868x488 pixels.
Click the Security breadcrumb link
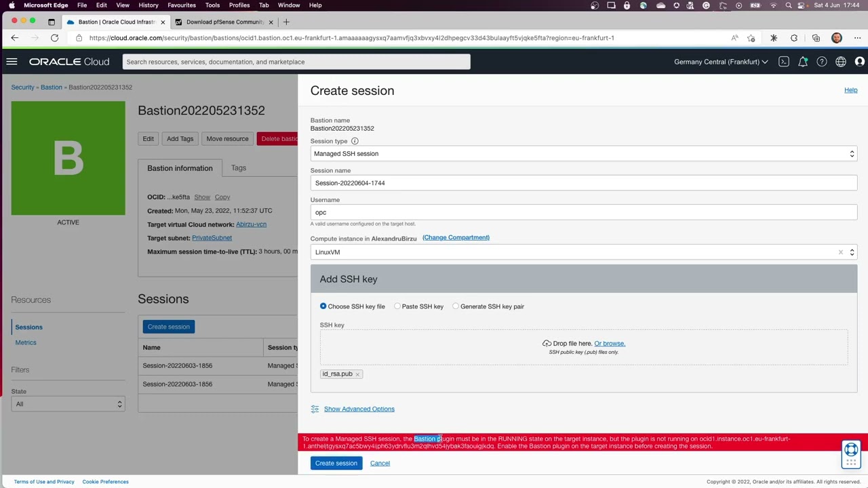click(x=22, y=87)
